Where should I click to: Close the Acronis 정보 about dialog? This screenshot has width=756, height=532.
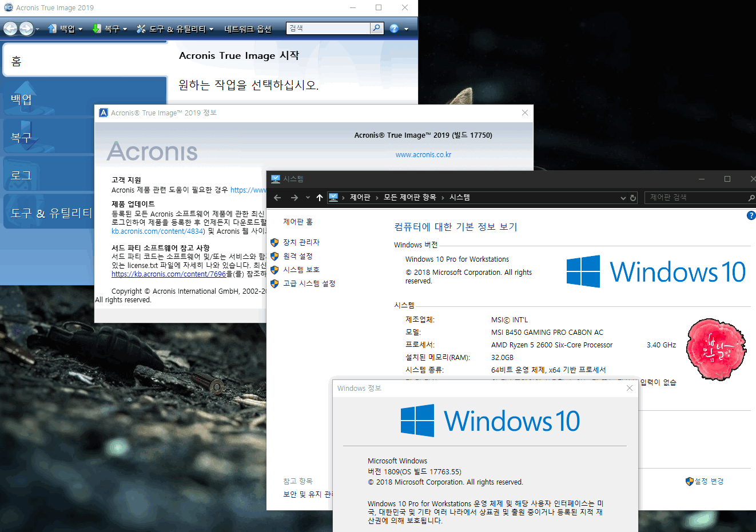[x=525, y=113]
